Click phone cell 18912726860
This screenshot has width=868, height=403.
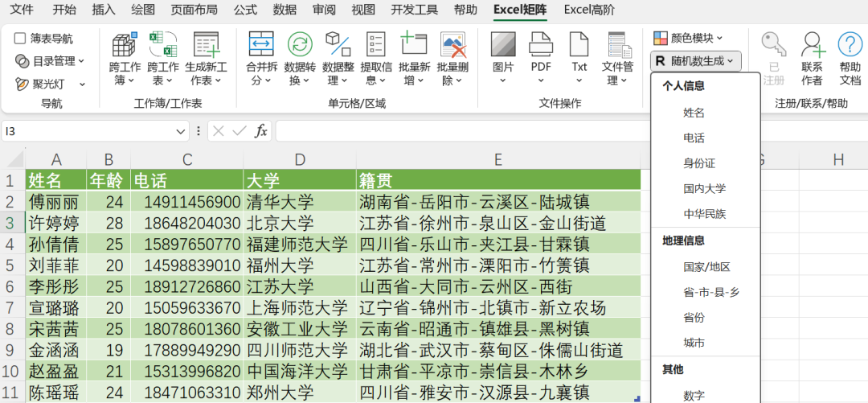[x=187, y=286]
